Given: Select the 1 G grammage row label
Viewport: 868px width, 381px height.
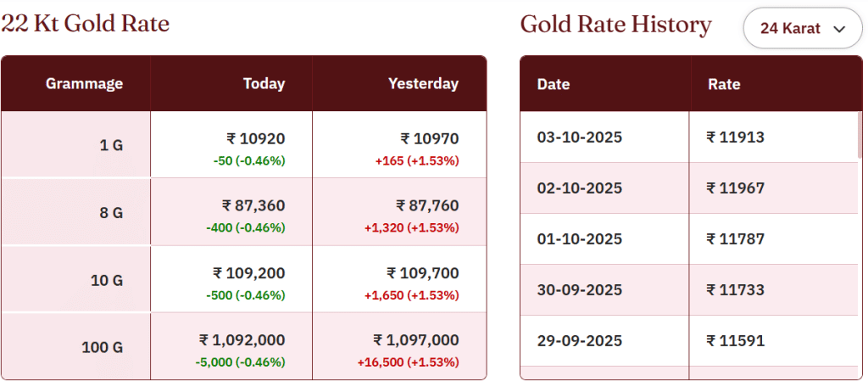Looking at the screenshot, I should tap(111, 145).
